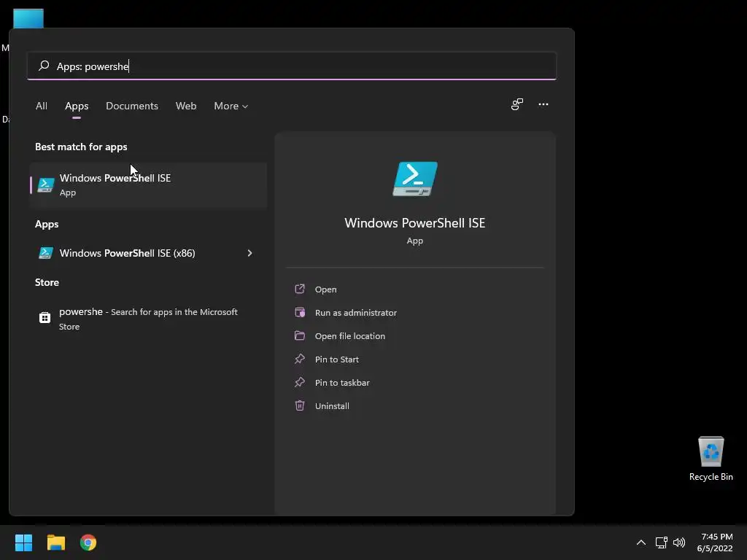Open Windows PowerShell ISE best match
The image size is (747, 560).
tap(148, 184)
